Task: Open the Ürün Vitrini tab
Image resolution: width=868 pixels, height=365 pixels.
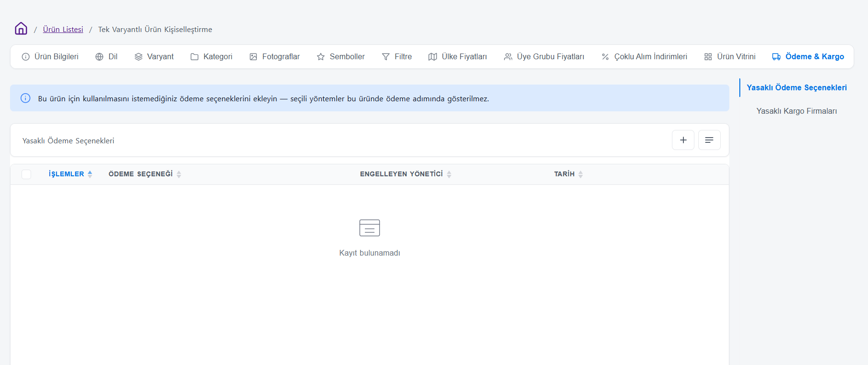Action: (730, 56)
